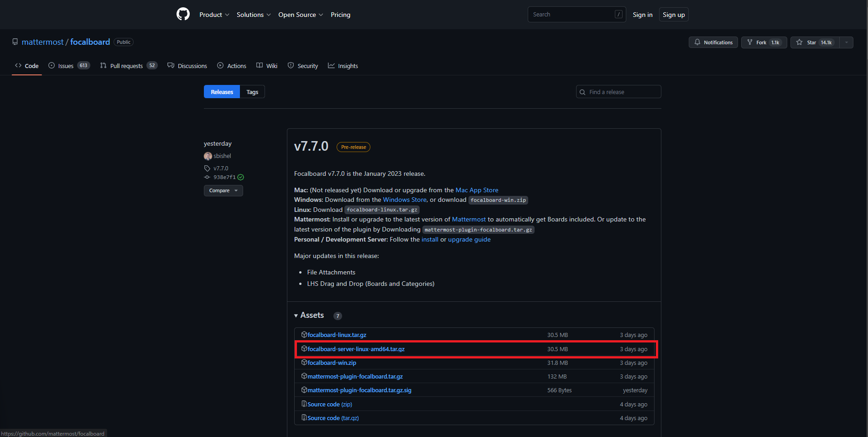Select the Releases toggle button
This screenshot has width=868, height=437.
[x=222, y=92]
